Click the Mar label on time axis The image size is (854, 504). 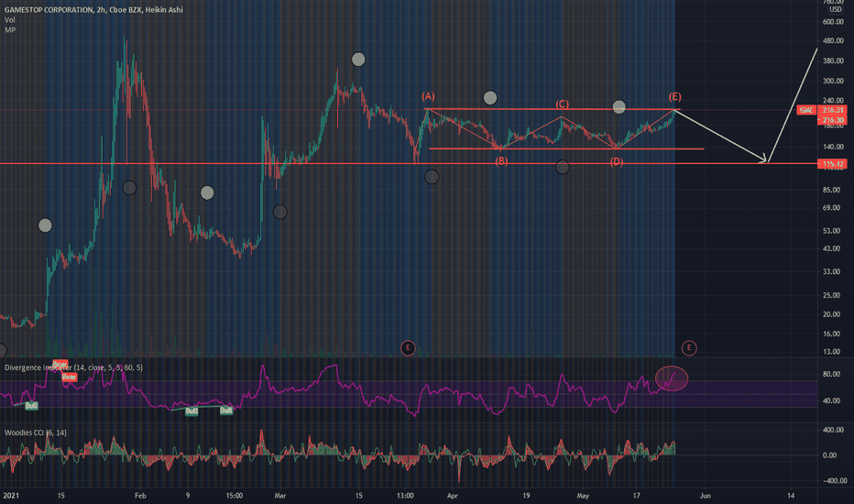tap(280, 496)
